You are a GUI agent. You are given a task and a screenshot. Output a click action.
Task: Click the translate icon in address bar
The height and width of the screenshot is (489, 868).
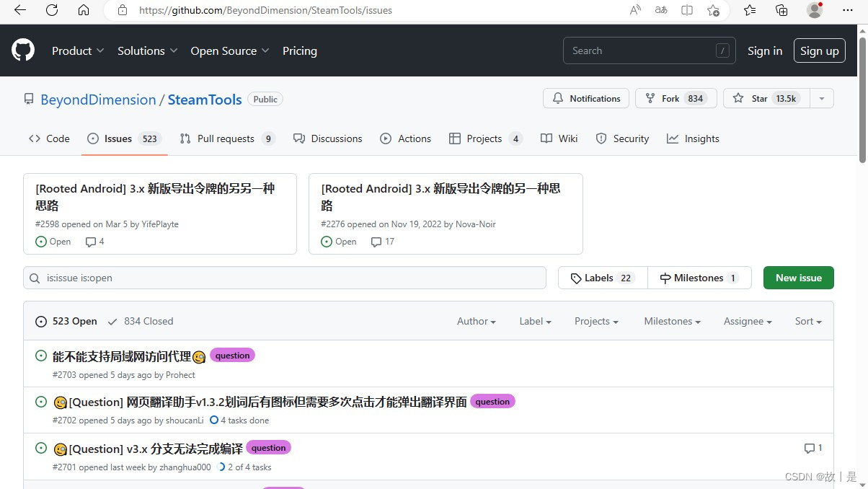(661, 10)
